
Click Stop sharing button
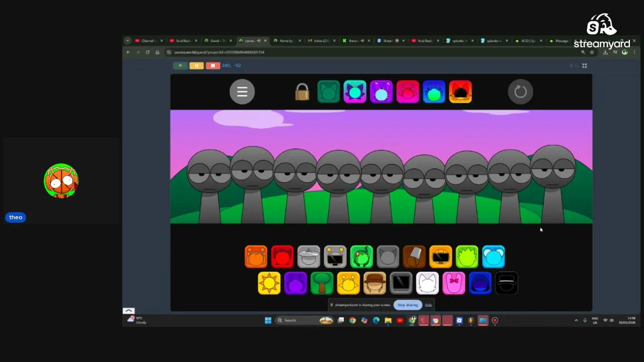(408, 305)
